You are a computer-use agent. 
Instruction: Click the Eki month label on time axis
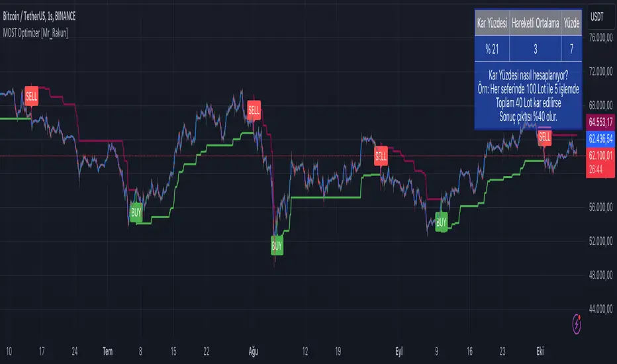tap(540, 351)
